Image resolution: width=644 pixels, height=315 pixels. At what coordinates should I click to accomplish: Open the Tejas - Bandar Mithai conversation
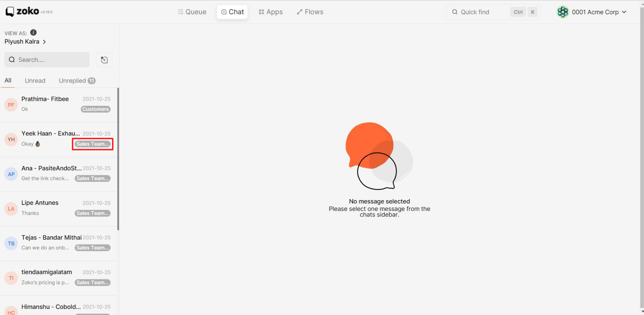[59, 244]
